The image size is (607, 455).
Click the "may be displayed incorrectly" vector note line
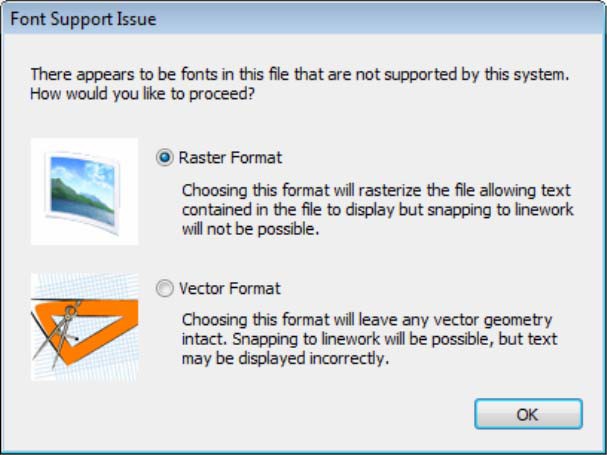(x=285, y=359)
